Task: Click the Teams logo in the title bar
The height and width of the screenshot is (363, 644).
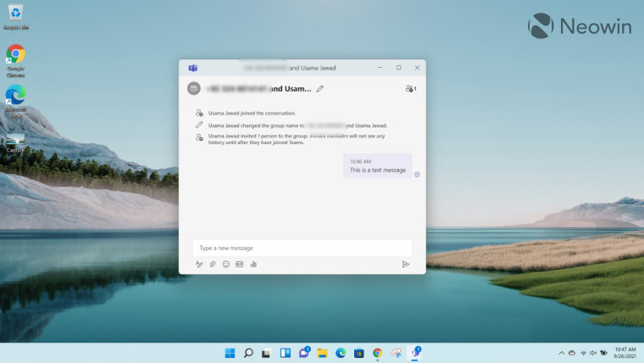Action: coord(193,68)
